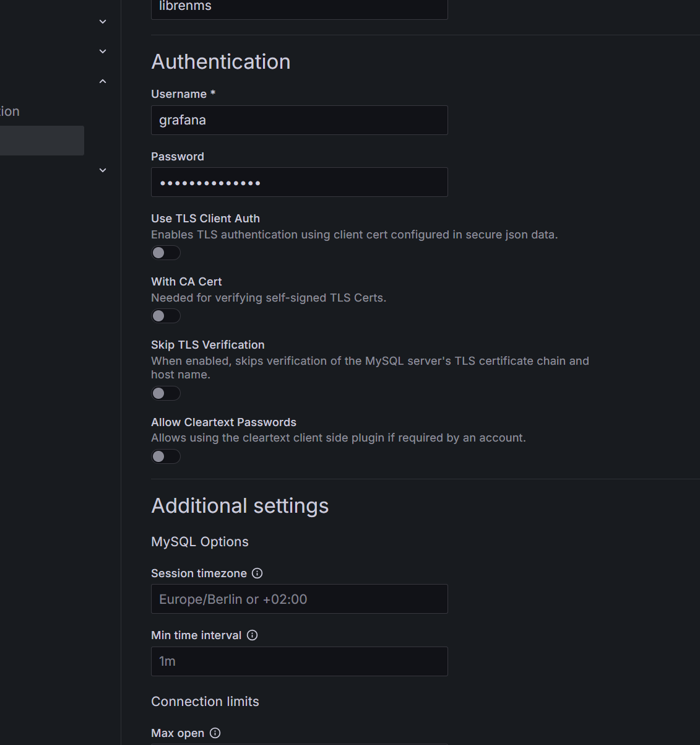Expand the topmost sidebar chevron
Image resolution: width=700 pixels, height=745 pixels.
(103, 22)
